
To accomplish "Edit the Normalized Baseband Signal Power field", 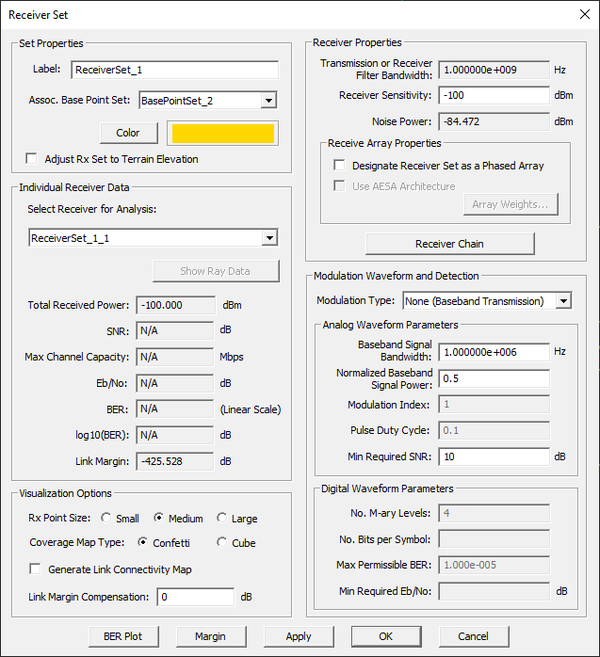I will pos(494,378).
